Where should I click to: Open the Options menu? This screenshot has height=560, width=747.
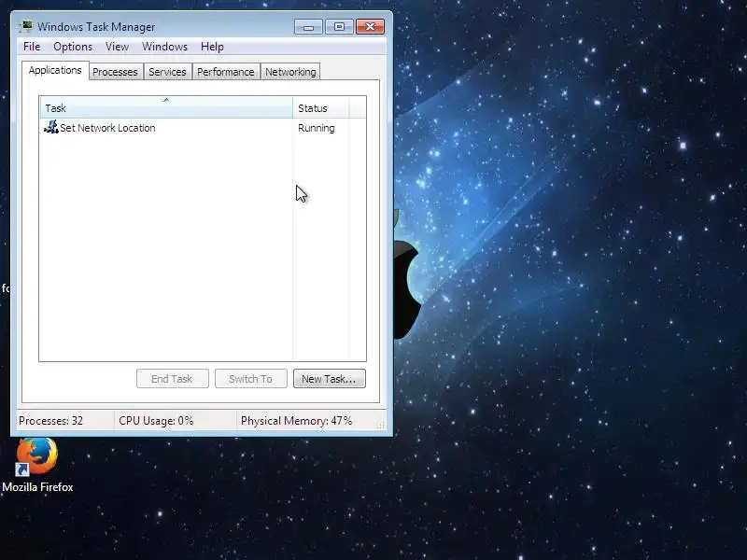pyautogui.click(x=73, y=47)
